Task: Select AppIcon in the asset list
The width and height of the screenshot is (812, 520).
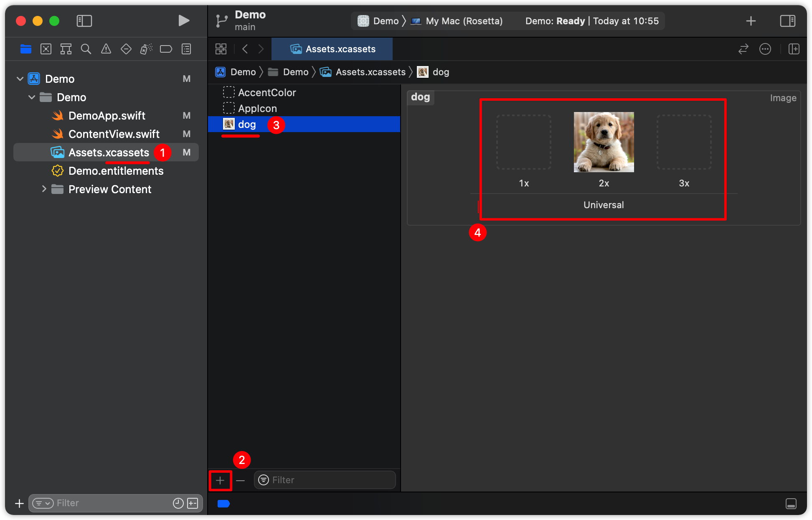Action: point(257,108)
